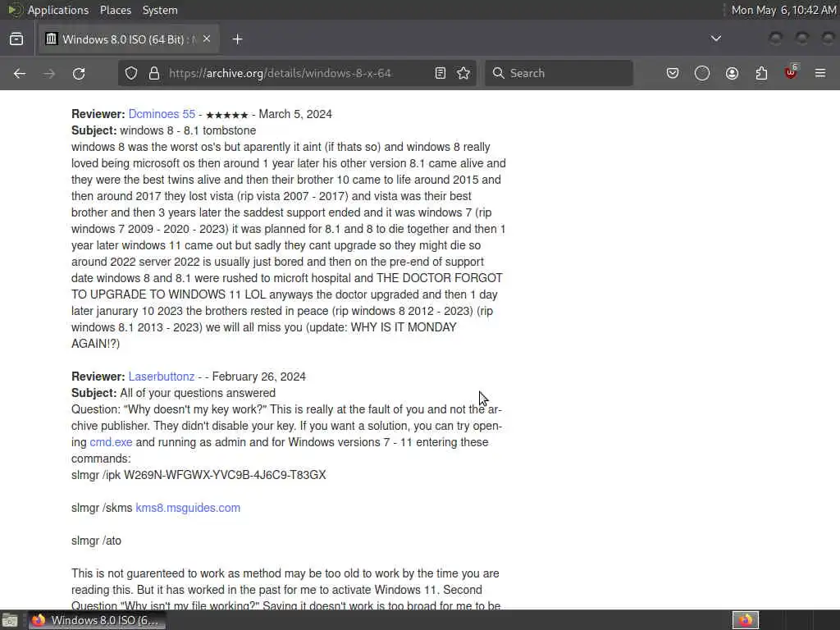Click the Applications menu logo icon

[x=15, y=10]
